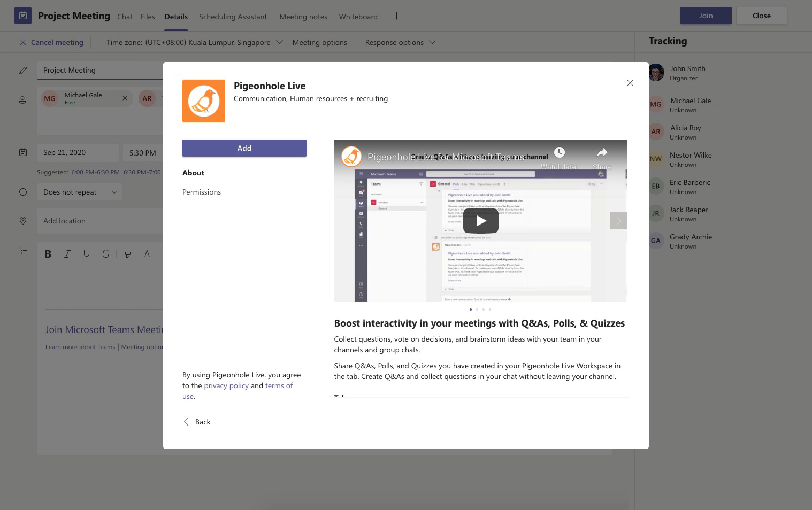Toggle underline formatting in editor
Viewport: 812px width, 510px height.
(x=87, y=254)
